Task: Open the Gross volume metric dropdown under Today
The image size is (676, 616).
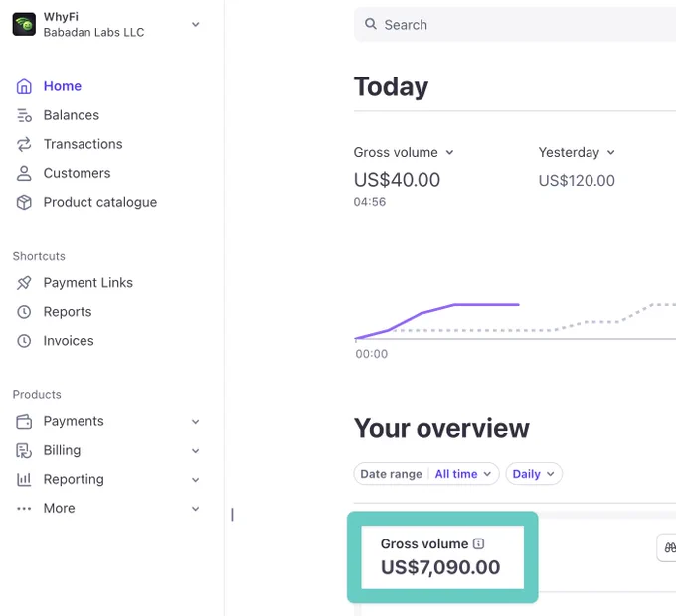Action: (x=404, y=152)
